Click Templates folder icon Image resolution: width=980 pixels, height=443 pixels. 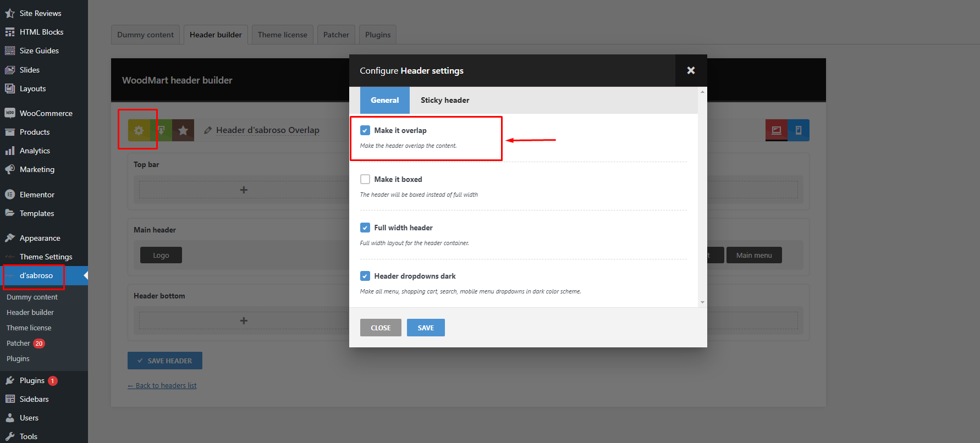[x=10, y=213]
